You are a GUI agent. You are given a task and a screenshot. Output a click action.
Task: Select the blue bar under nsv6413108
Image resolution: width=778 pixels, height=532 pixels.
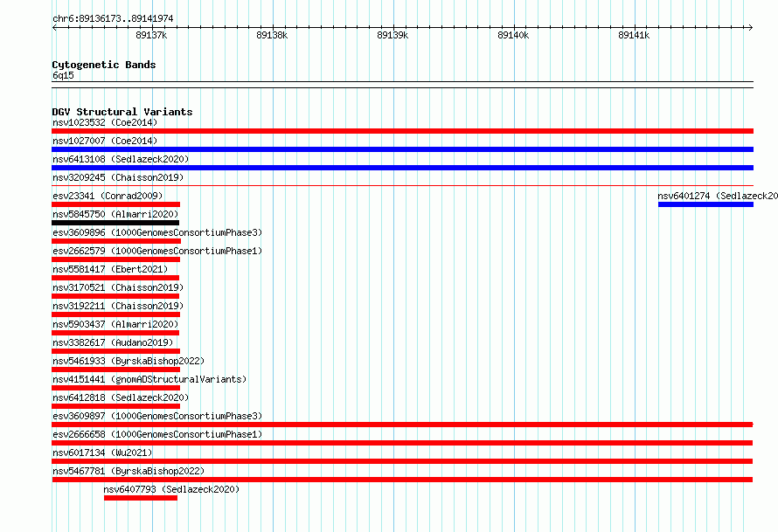click(402, 168)
